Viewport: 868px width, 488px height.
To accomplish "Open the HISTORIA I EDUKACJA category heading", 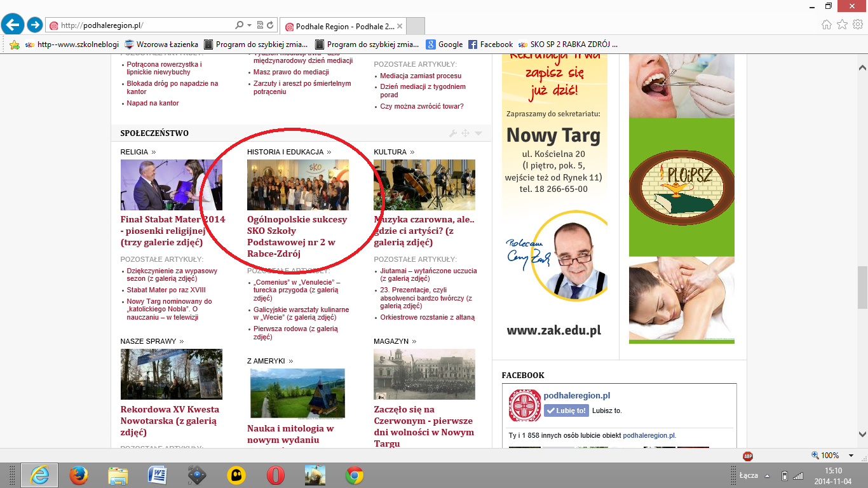I will click(x=289, y=152).
